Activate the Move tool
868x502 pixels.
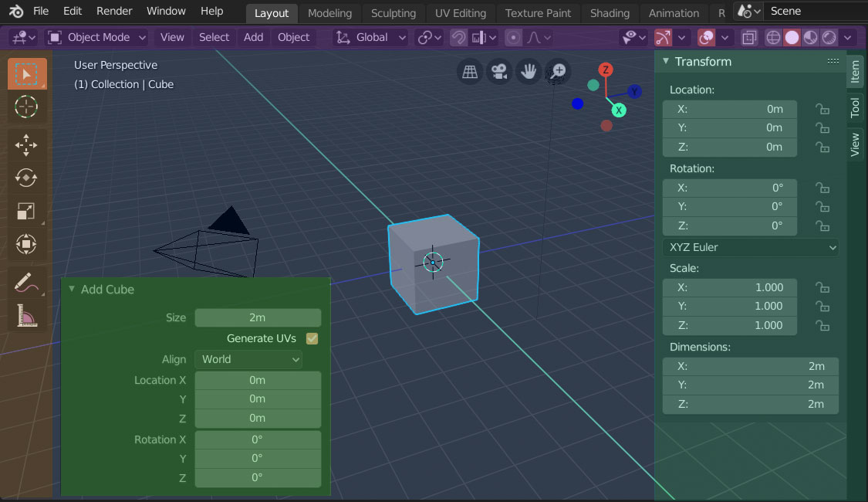[26, 145]
